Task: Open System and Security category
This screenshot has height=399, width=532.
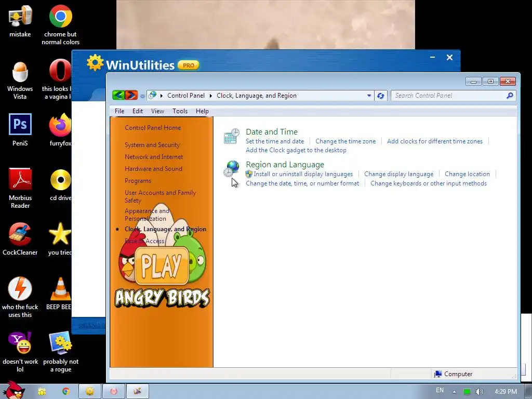Action: coord(152,145)
